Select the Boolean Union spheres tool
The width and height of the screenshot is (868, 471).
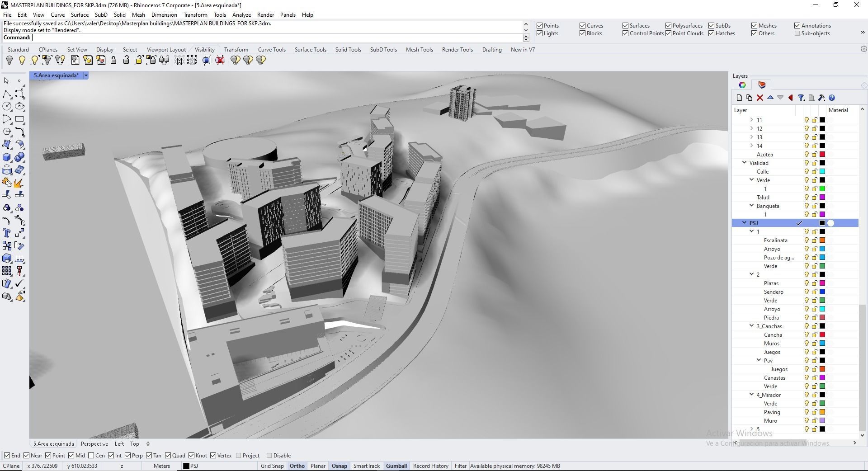(19, 157)
